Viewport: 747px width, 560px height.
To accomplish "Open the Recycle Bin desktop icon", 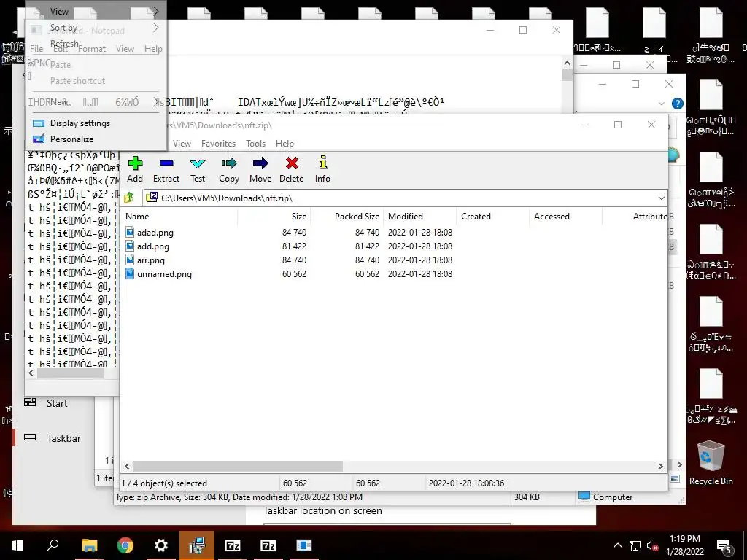I will [711, 463].
